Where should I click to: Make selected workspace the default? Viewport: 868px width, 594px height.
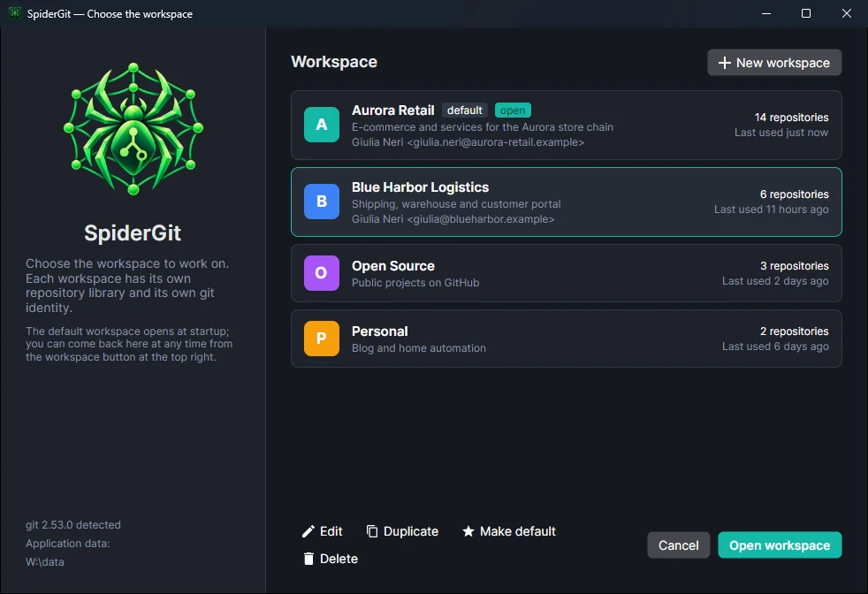pyautogui.click(x=509, y=531)
